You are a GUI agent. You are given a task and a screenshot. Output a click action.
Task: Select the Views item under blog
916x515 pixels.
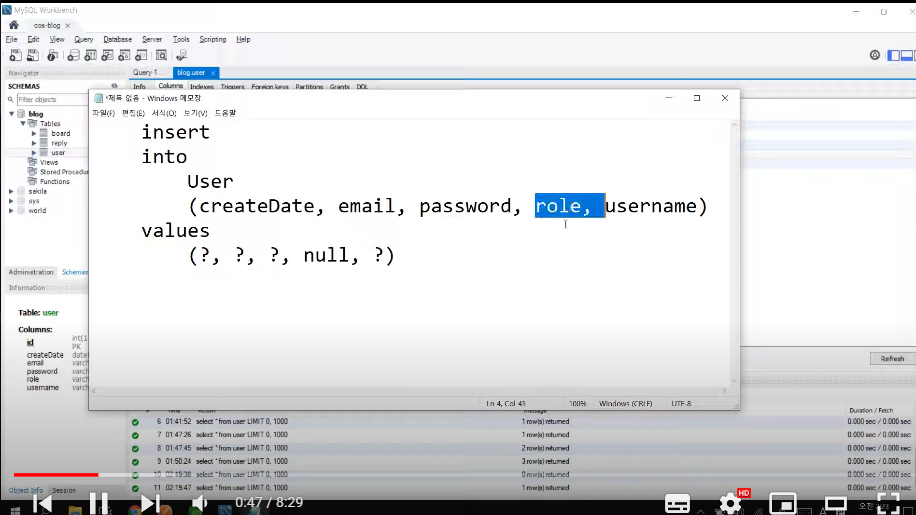(x=48, y=162)
